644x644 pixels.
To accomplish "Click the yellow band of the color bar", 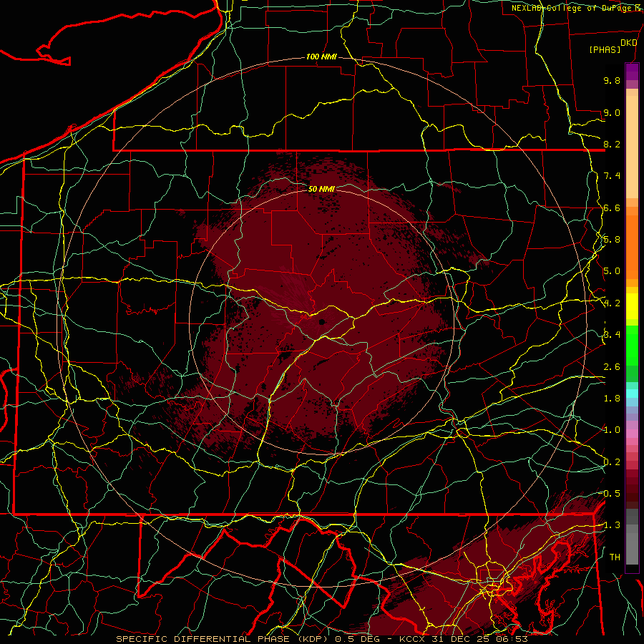I will point(632,306).
